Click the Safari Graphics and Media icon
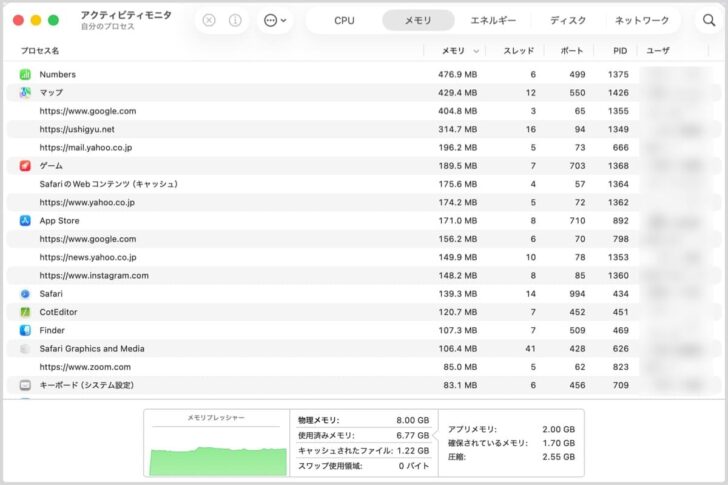728x485 pixels. click(25, 349)
